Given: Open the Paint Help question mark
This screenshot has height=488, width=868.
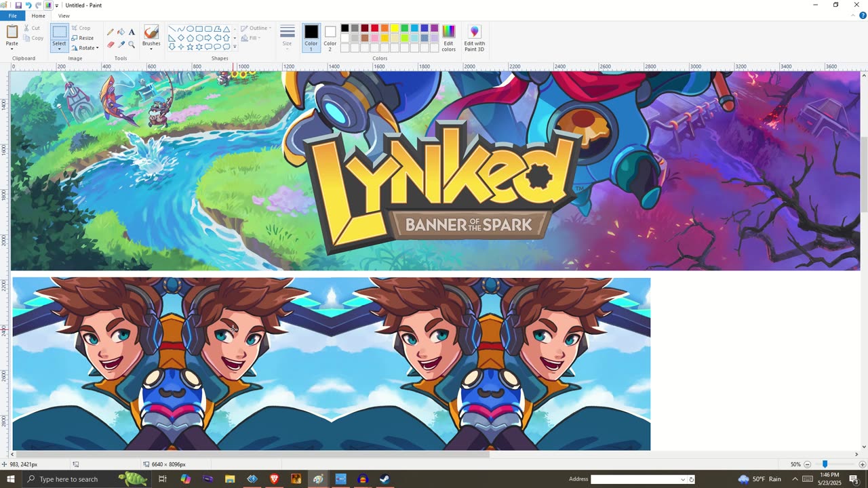Looking at the screenshot, I should pyautogui.click(x=863, y=16).
